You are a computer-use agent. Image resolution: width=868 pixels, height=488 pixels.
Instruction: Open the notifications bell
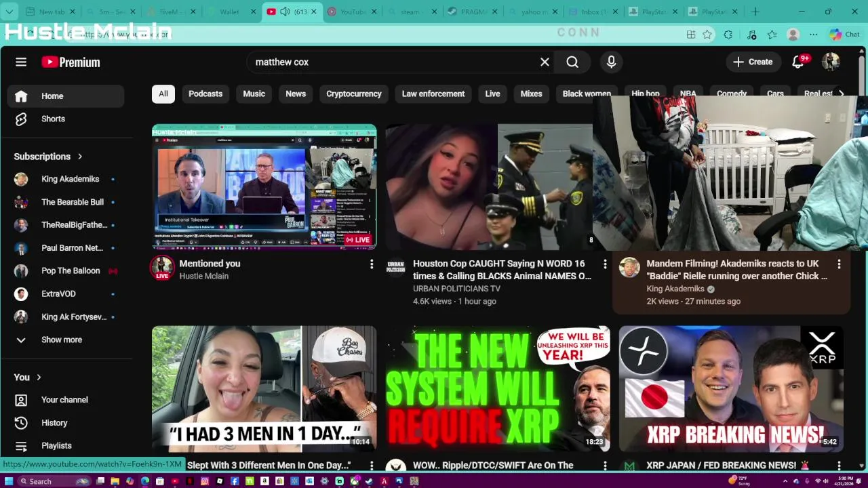tap(798, 62)
